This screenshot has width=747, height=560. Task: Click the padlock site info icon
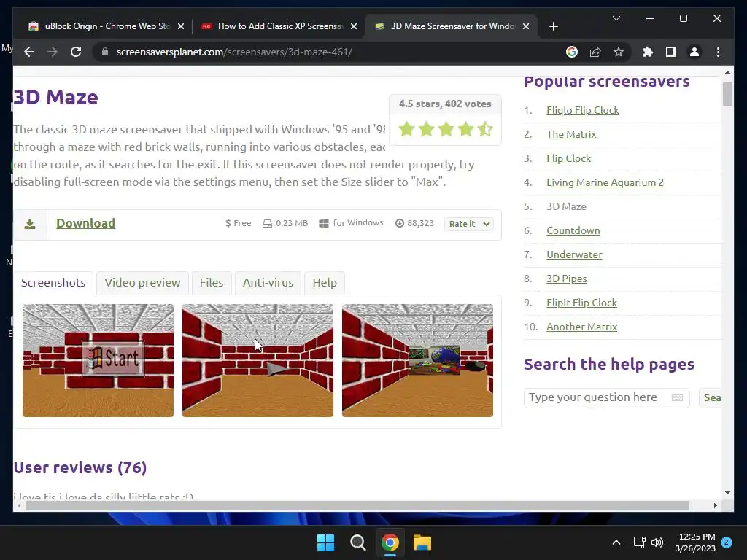point(105,52)
